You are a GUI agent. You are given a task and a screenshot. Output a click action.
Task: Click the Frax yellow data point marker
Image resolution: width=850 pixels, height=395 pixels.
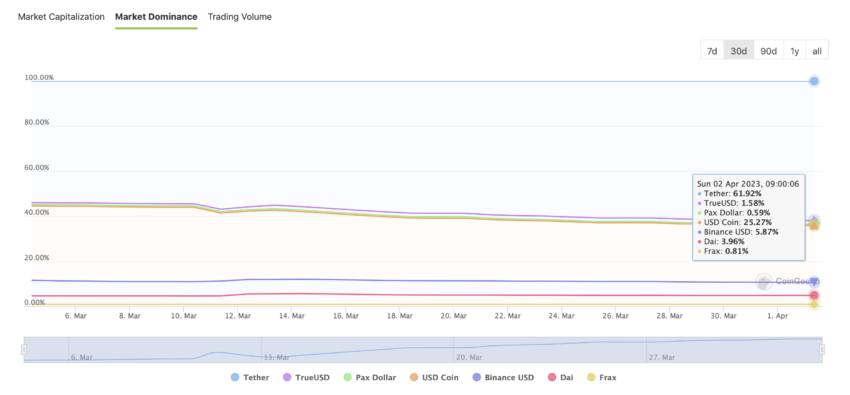pos(814,305)
